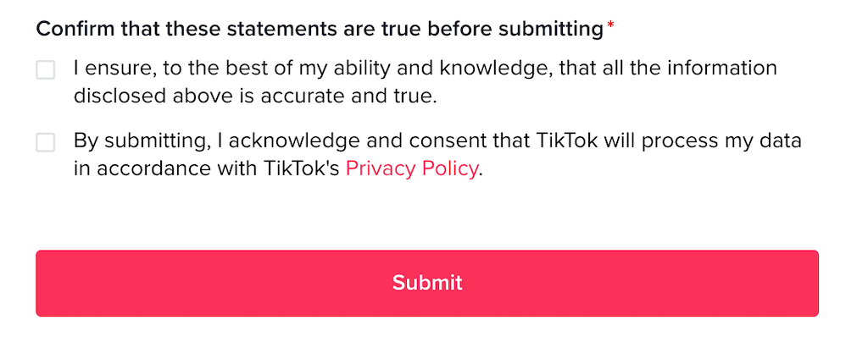The image size is (868, 342).
Task: Click the red required-field asterisk
Action: 610,26
